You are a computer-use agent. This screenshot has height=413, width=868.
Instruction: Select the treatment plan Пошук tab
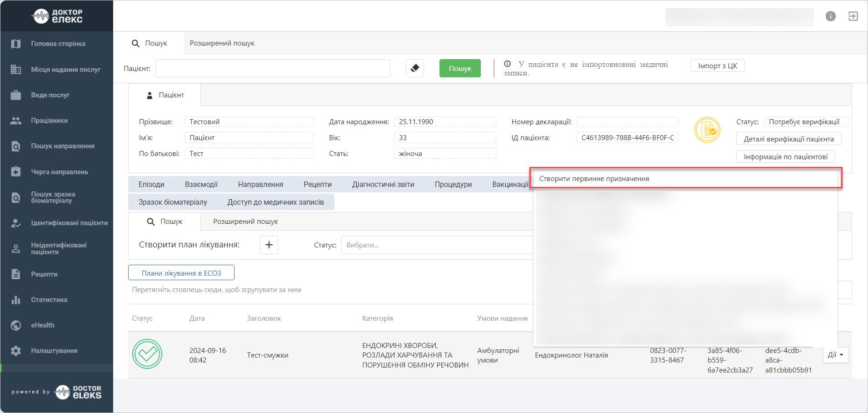(x=165, y=222)
